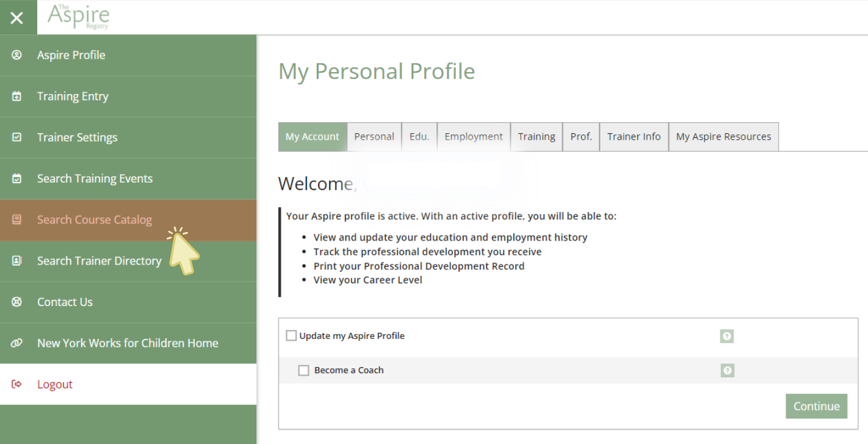Go to the Edu. tab
Viewport: 868px width, 444px height.
pos(419,137)
